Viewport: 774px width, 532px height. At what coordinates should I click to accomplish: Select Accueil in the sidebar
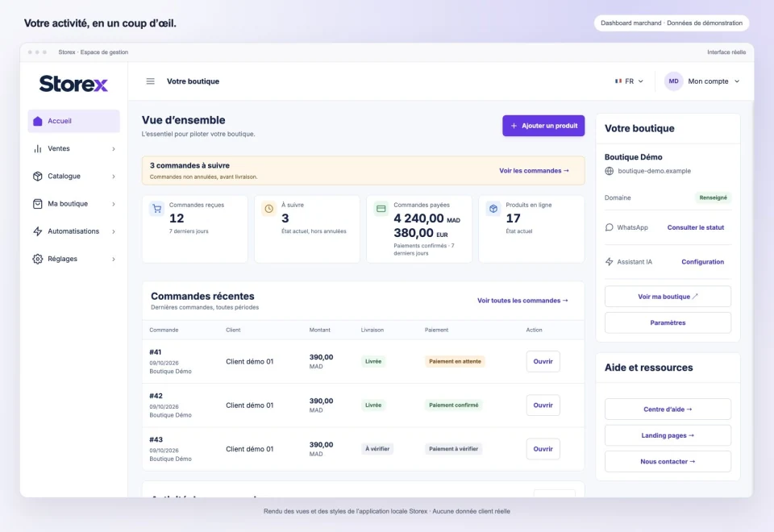click(73, 121)
